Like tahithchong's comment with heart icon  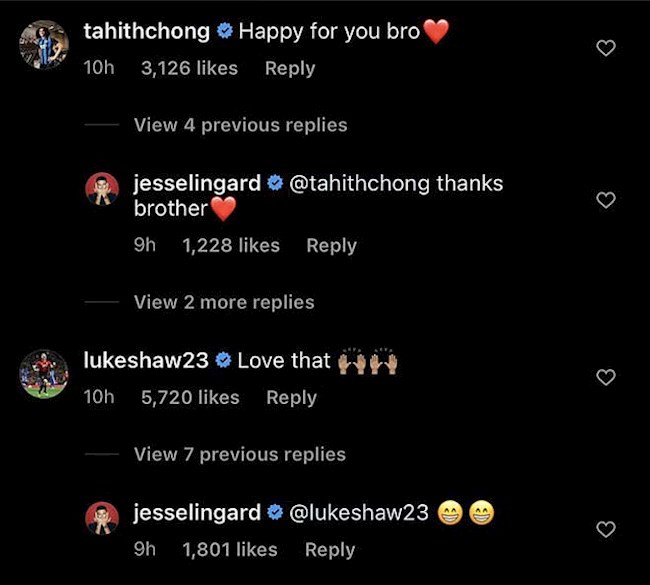click(606, 48)
